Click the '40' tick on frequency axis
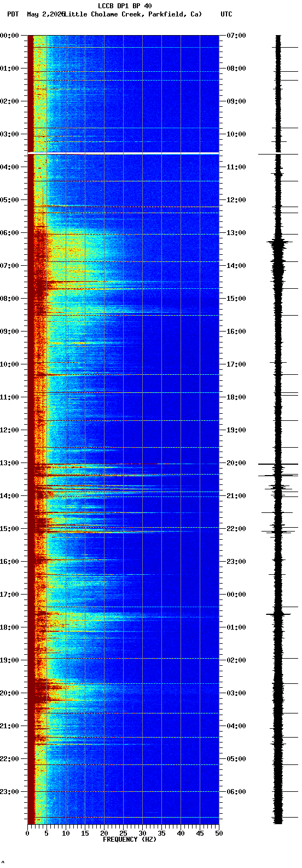This screenshot has height=868, width=302. pos(181,833)
